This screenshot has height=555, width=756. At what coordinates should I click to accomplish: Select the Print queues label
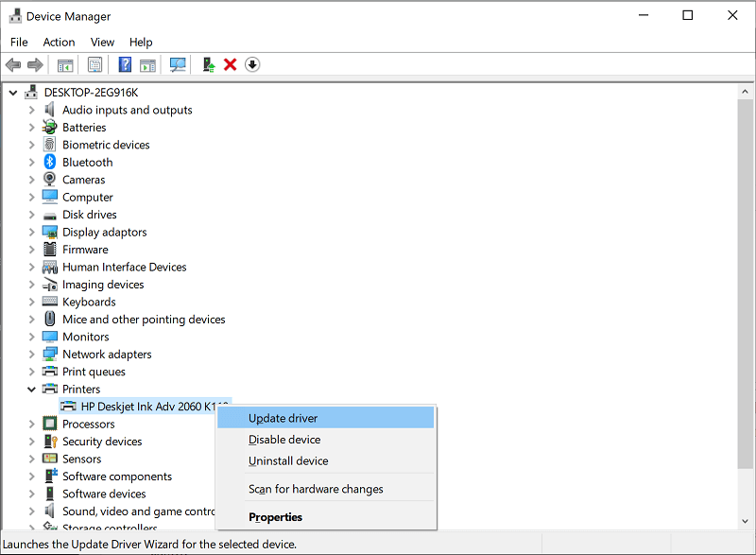pos(94,372)
